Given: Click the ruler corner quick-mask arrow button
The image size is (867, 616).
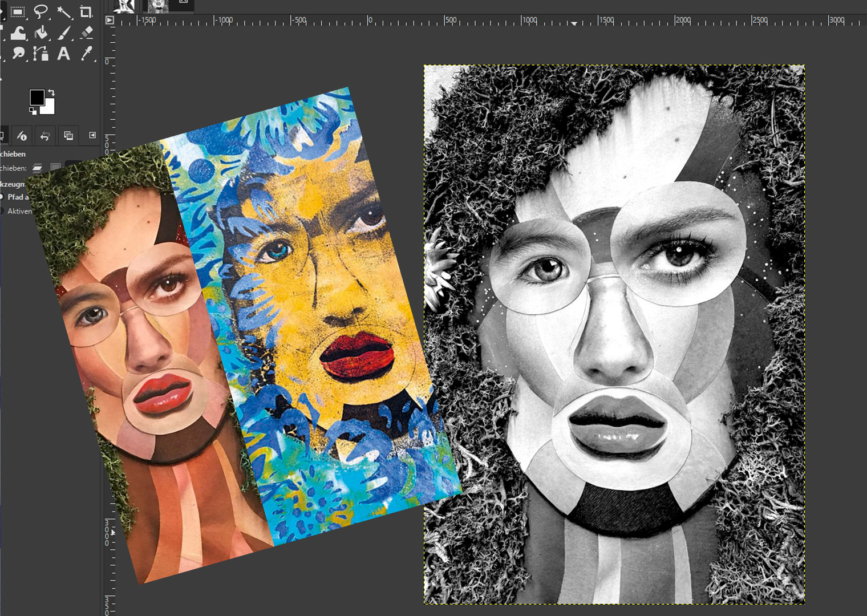Looking at the screenshot, I should (x=110, y=21).
